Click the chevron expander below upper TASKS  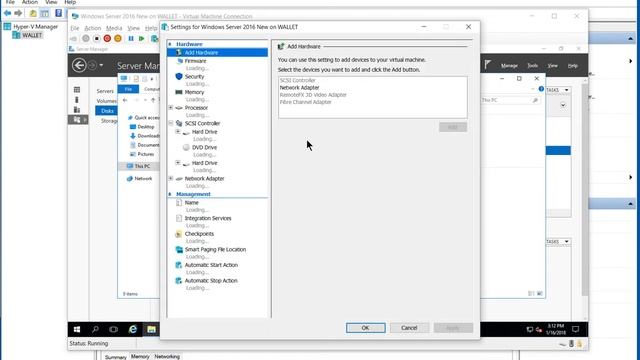[563, 105]
